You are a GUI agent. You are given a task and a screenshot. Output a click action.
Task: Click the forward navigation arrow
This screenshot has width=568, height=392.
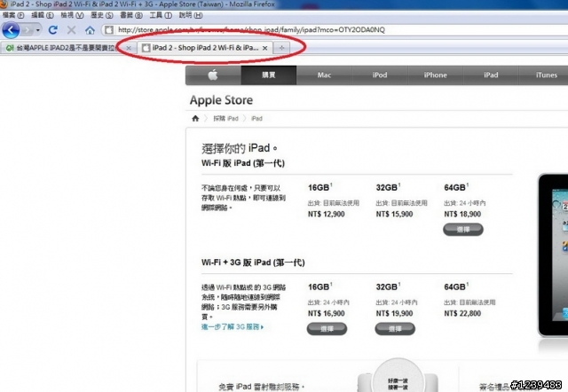(27, 30)
